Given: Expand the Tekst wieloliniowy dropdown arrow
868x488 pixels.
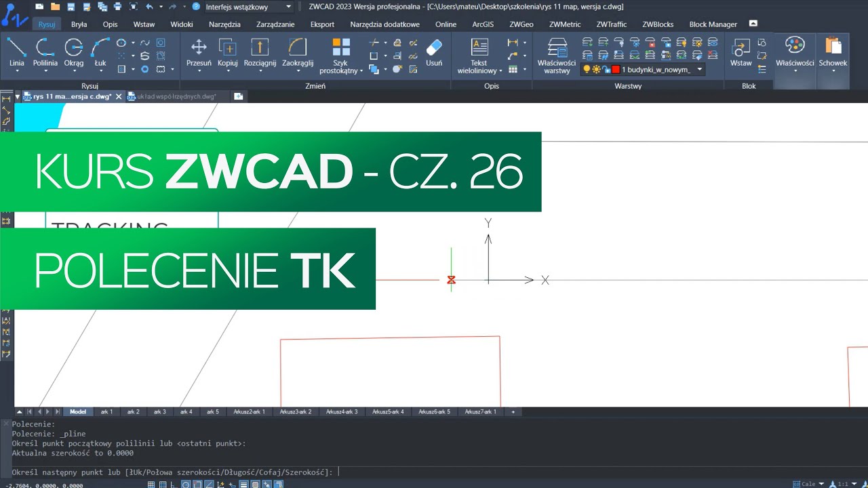Looking at the screenshot, I should [x=500, y=70].
